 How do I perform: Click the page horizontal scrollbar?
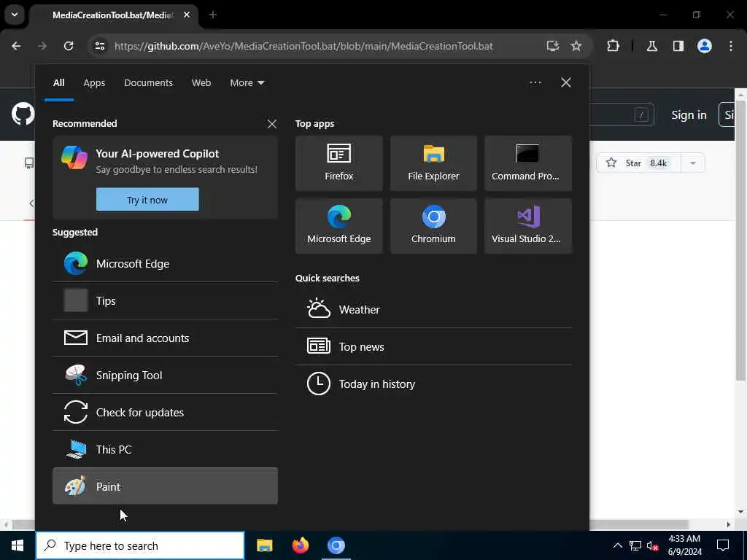coord(350,524)
